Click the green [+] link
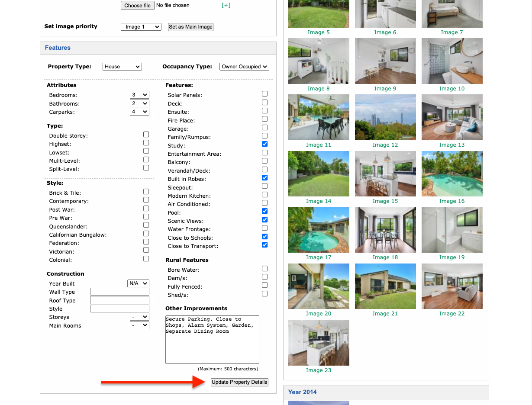Viewport: 532px width, 405px height. 226,5
